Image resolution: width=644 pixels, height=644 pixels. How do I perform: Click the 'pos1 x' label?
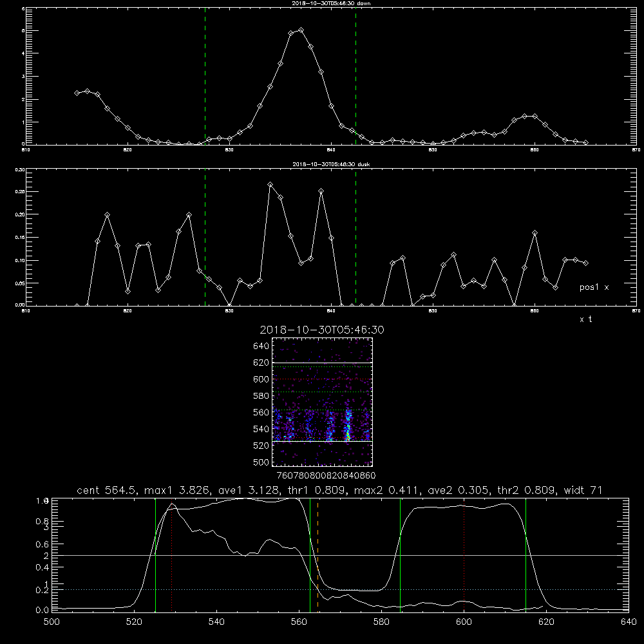pyautogui.click(x=594, y=287)
